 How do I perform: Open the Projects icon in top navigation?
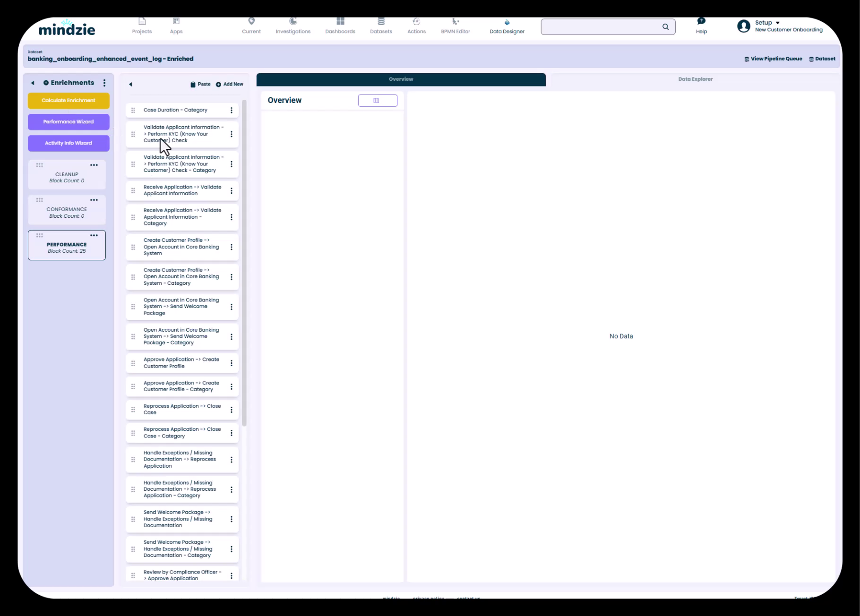tap(142, 22)
